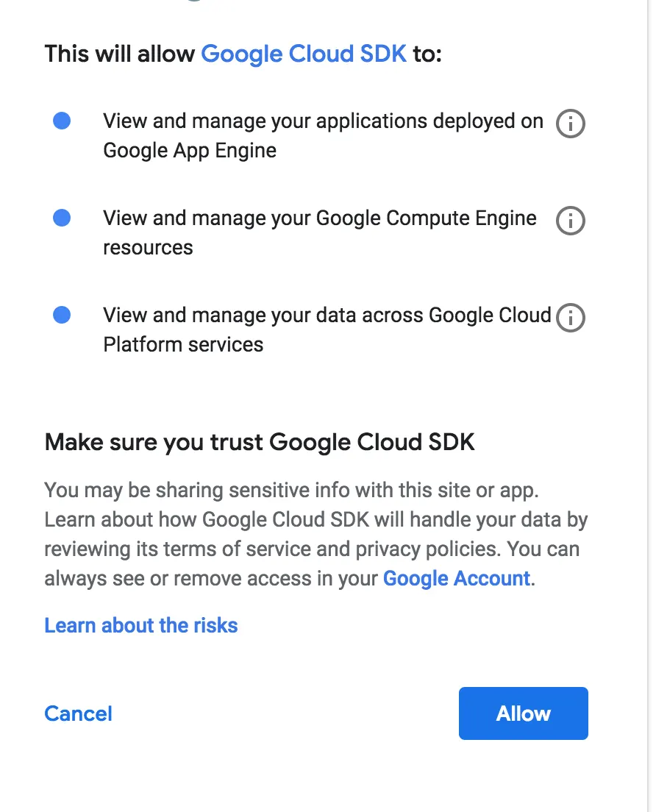Select the bullet beside Cloud Platform data scope
The image size is (656, 812).
point(62,315)
